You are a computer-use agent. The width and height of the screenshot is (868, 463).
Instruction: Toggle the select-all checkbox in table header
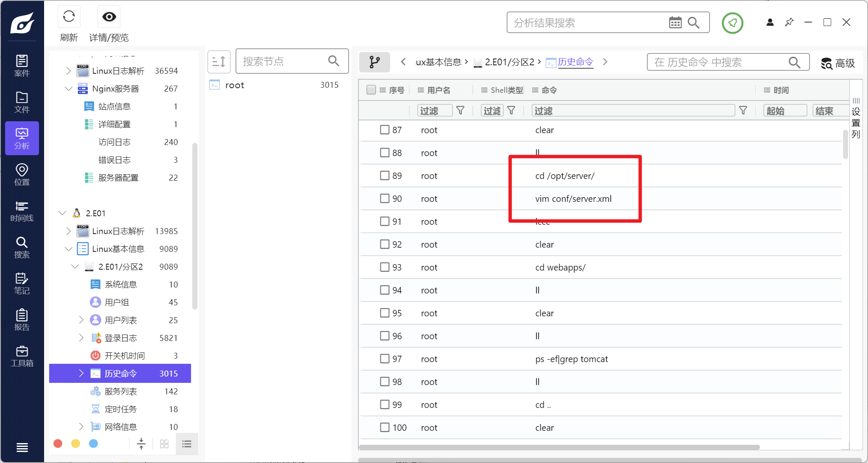coord(371,90)
